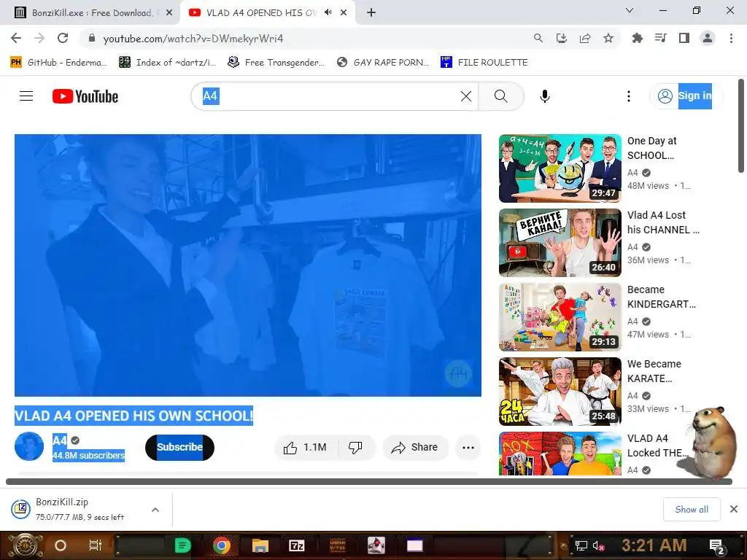Open more actions ellipsis under video
The width and height of the screenshot is (747, 560).
click(x=468, y=448)
